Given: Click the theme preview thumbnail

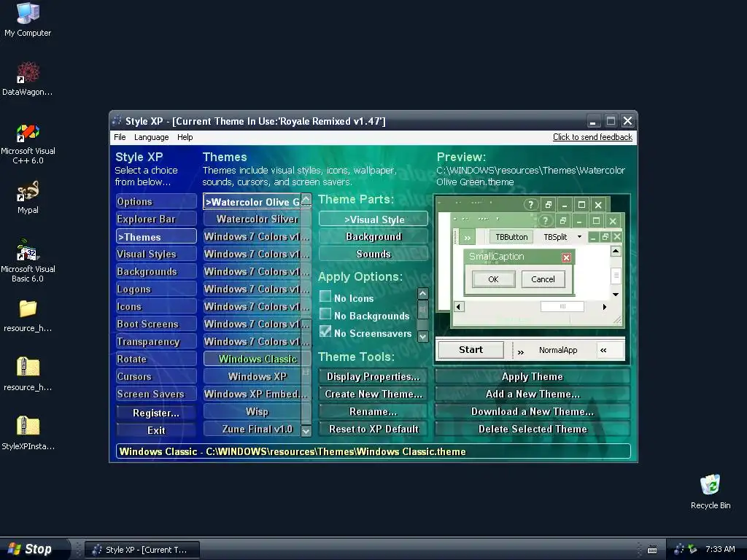Looking at the screenshot, I should tap(532, 279).
